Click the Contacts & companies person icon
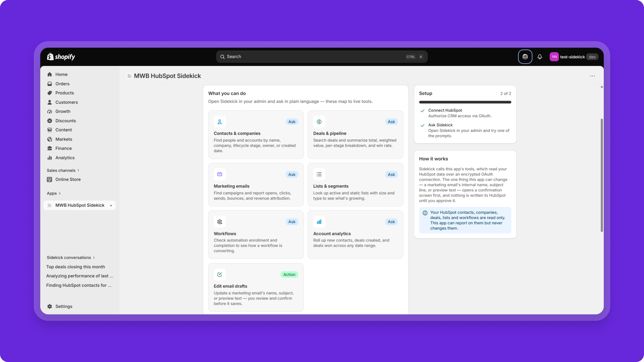 220,122
